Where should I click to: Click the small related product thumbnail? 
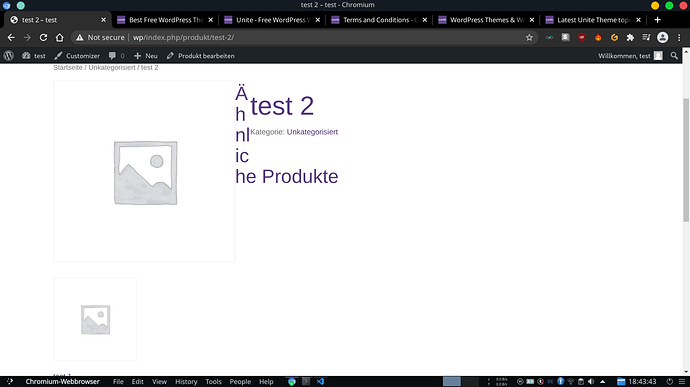[95, 319]
